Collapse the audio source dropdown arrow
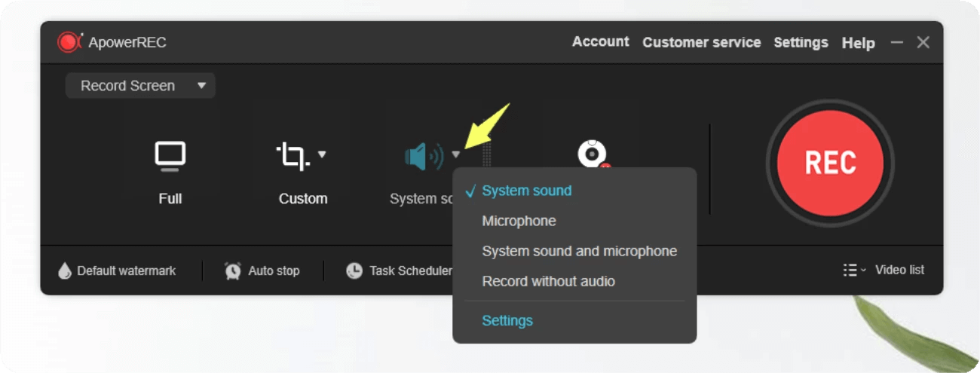 (x=456, y=154)
